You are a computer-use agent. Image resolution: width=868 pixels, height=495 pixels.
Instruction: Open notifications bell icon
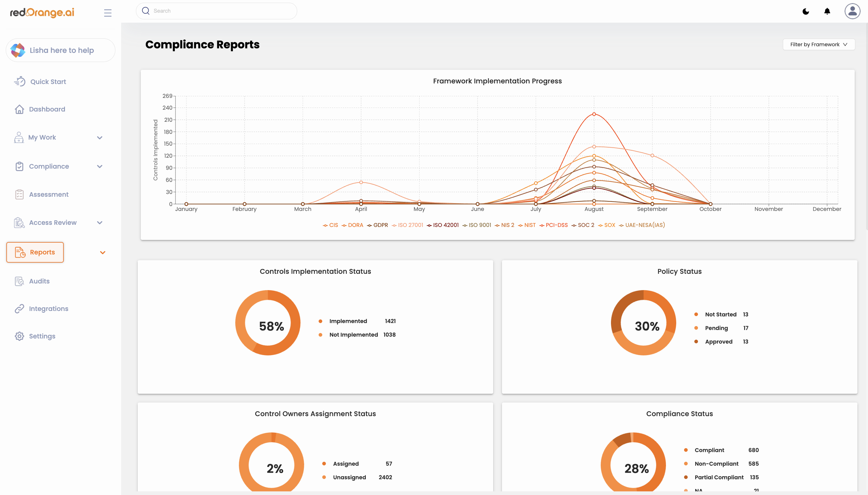click(x=827, y=11)
